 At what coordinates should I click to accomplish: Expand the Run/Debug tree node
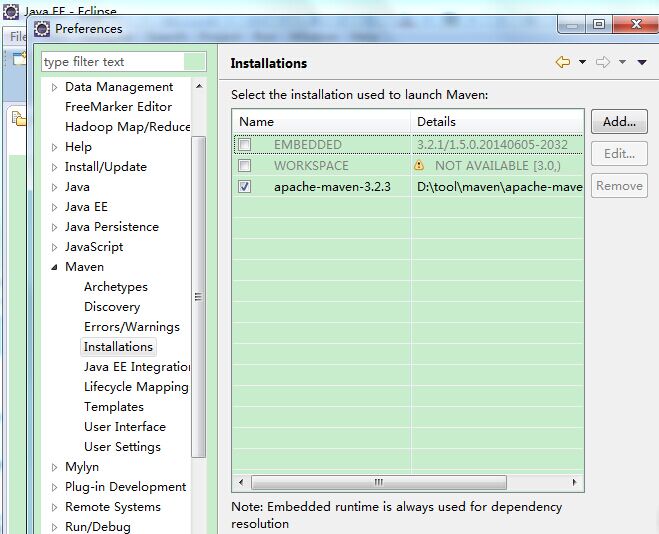(x=54, y=527)
